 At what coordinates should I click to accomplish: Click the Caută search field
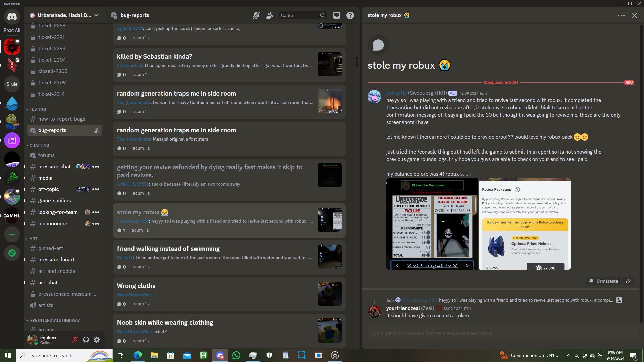click(x=299, y=15)
